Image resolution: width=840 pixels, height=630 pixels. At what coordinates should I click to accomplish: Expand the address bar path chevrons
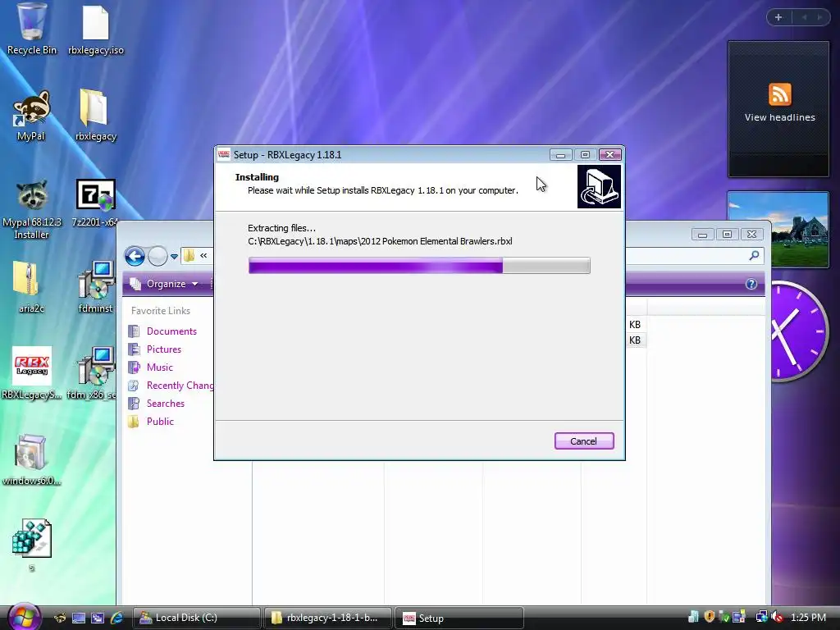point(203,256)
